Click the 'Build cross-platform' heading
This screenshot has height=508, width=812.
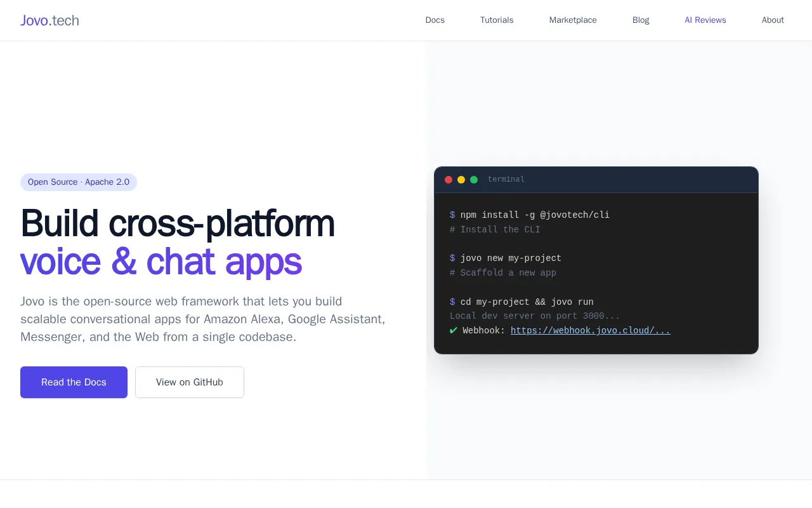pos(178,224)
